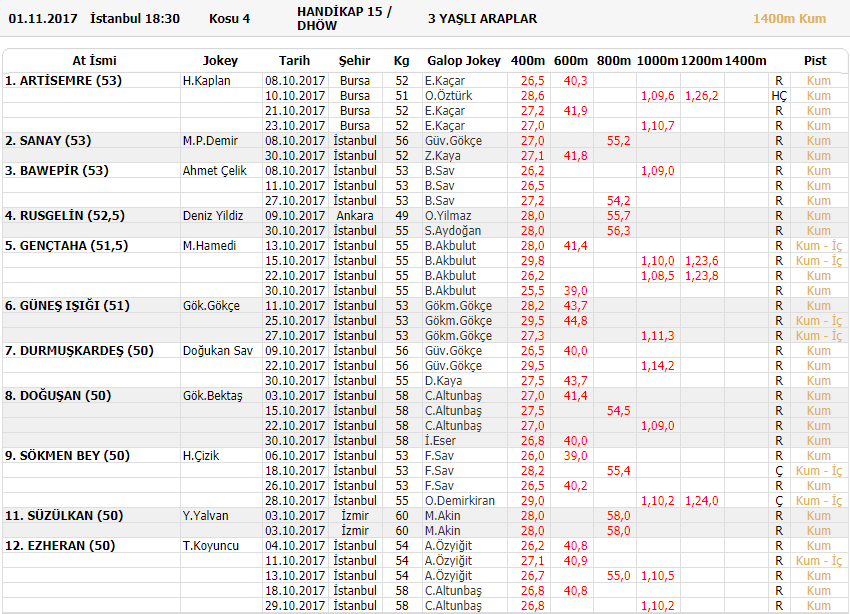
Task: Click the date 29.10.2017 for EZHERAN
Action: coord(295,606)
